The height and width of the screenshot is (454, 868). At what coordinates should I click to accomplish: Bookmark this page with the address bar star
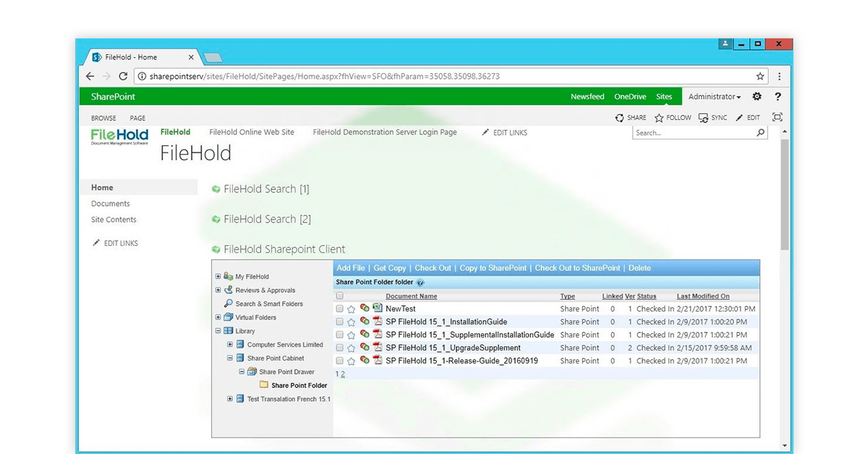(760, 76)
